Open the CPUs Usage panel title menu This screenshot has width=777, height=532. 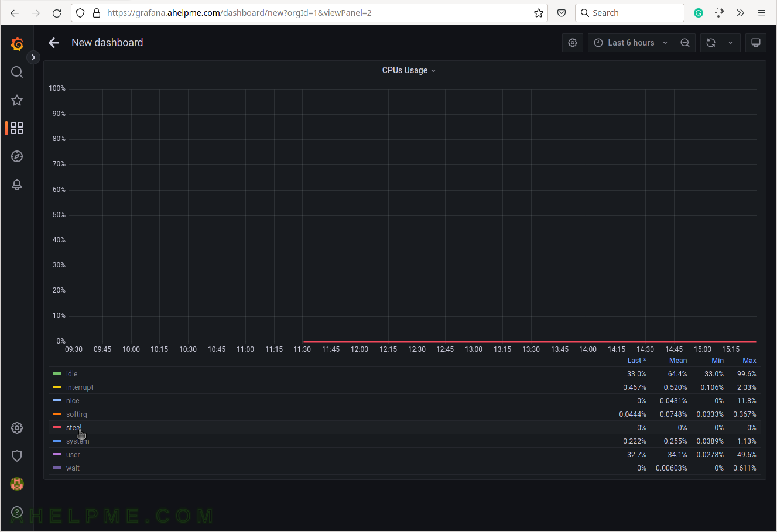409,70
